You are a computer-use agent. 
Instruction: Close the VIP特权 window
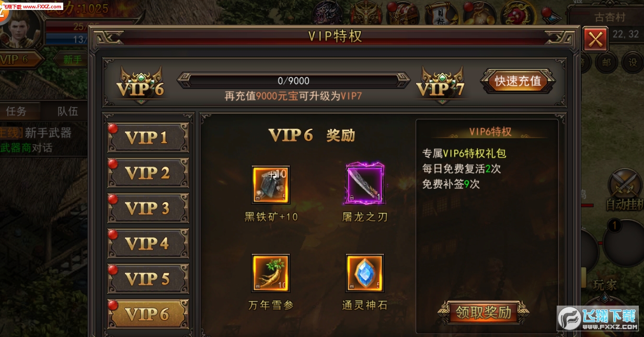click(595, 39)
